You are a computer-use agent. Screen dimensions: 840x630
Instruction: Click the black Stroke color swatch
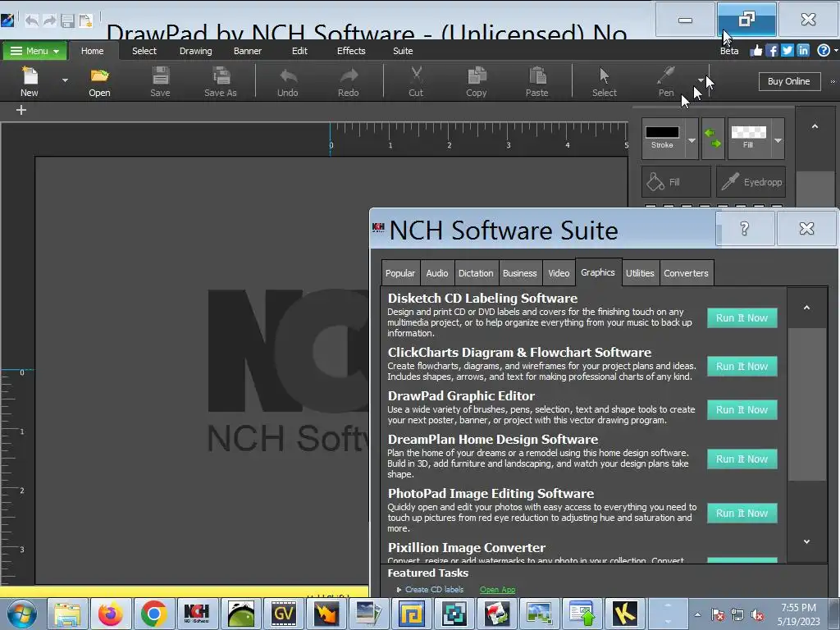662,132
